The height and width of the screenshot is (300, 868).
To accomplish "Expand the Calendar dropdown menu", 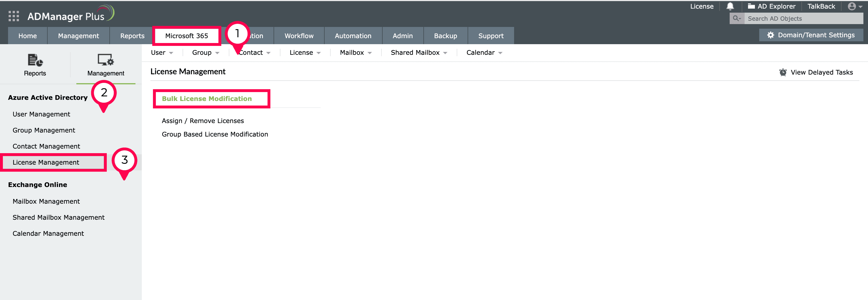I will [484, 52].
